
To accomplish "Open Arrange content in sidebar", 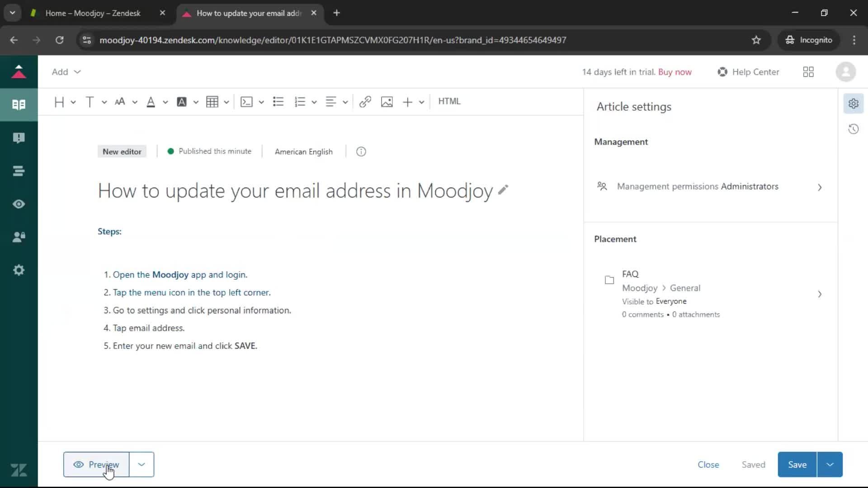I will click(19, 171).
